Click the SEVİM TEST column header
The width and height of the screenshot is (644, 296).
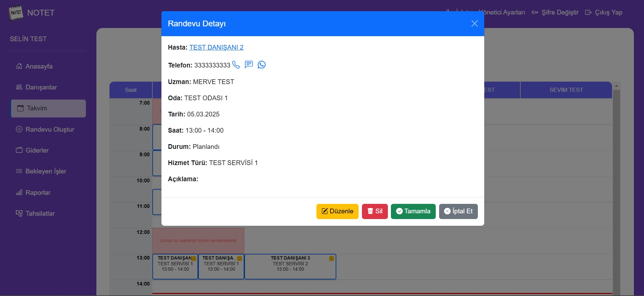[566, 90]
